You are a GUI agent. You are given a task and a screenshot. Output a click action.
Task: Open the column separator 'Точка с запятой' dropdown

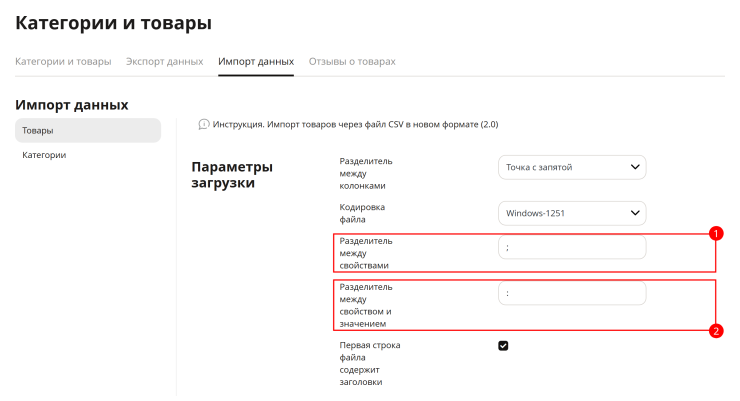click(x=572, y=167)
